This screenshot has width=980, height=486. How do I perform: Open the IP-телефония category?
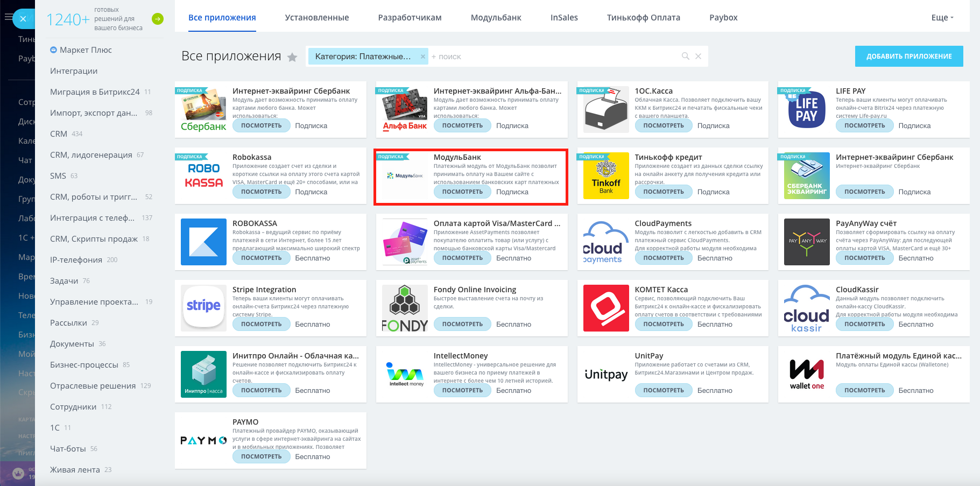click(76, 260)
